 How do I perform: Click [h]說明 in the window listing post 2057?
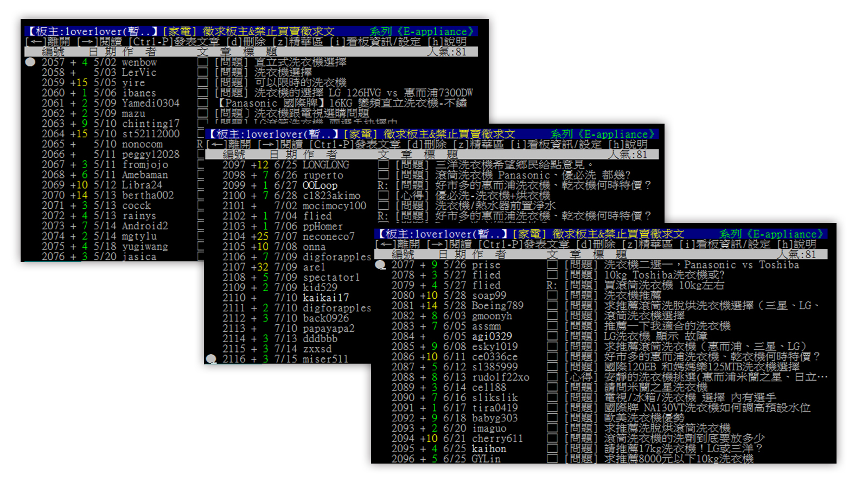(x=447, y=42)
